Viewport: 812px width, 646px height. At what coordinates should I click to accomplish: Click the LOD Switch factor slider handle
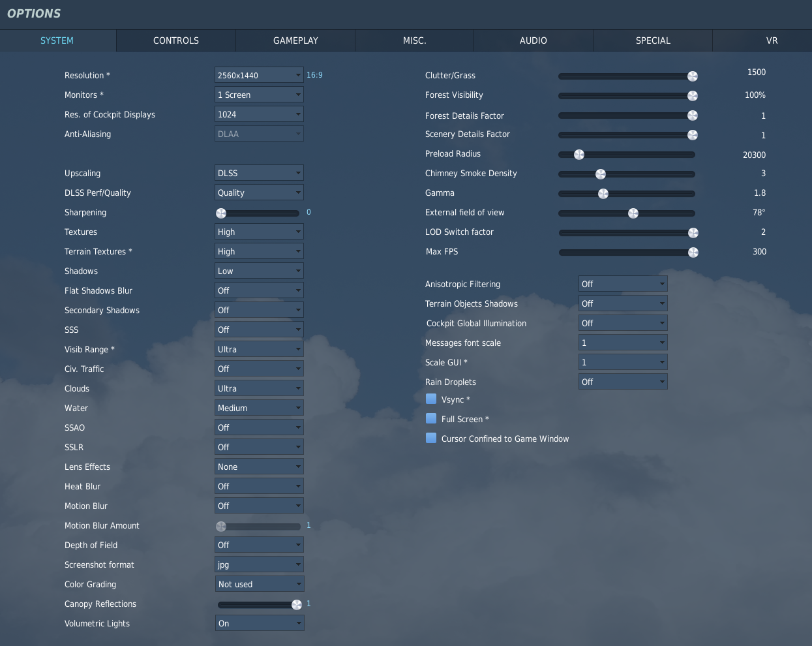coord(693,233)
